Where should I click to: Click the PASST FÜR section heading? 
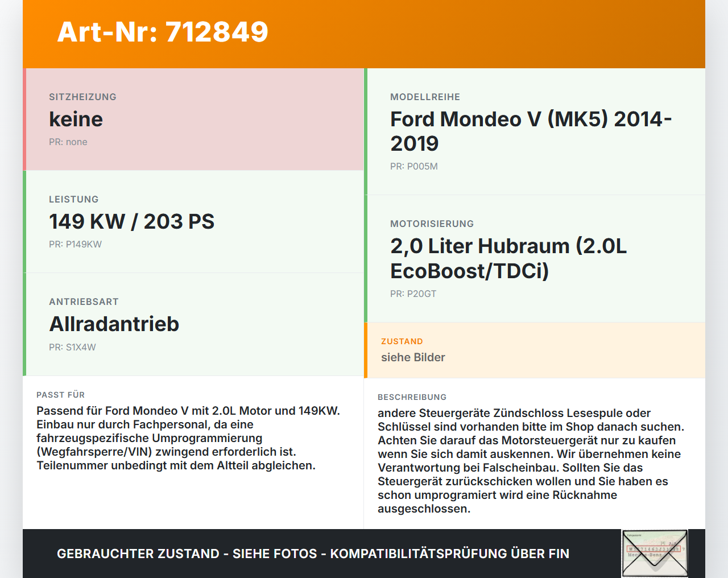click(x=60, y=395)
